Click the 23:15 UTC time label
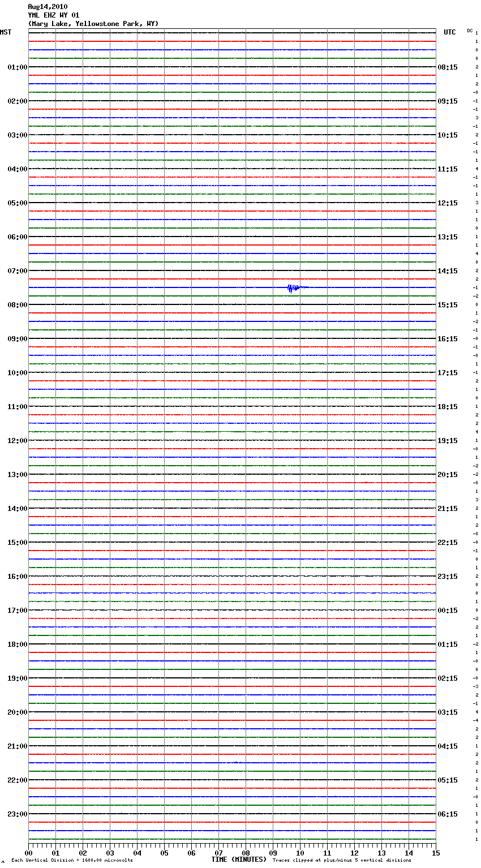This screenshot has width=481, height=868. pyautogui.click(x=448, y=577)
